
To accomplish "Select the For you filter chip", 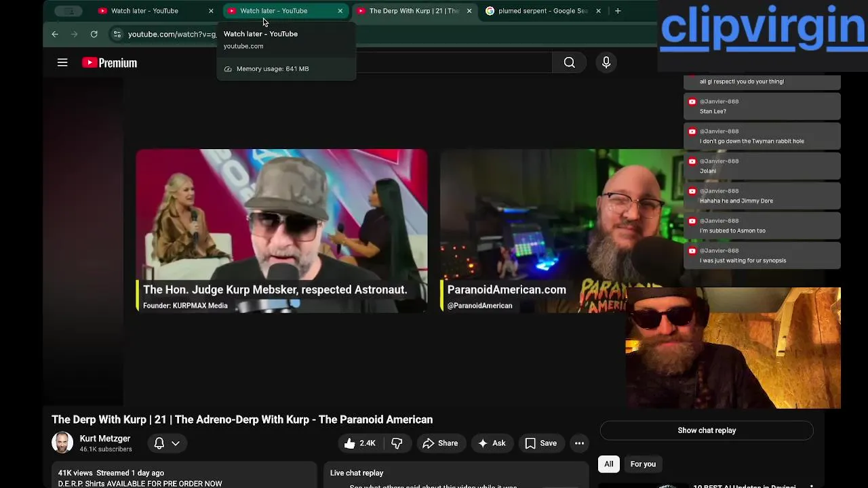I will tap(643, 464).
